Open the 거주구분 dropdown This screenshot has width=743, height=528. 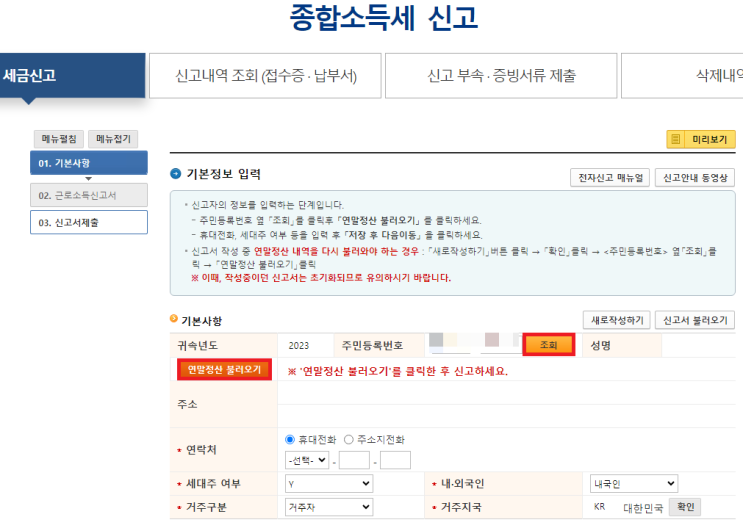(329, 507)
